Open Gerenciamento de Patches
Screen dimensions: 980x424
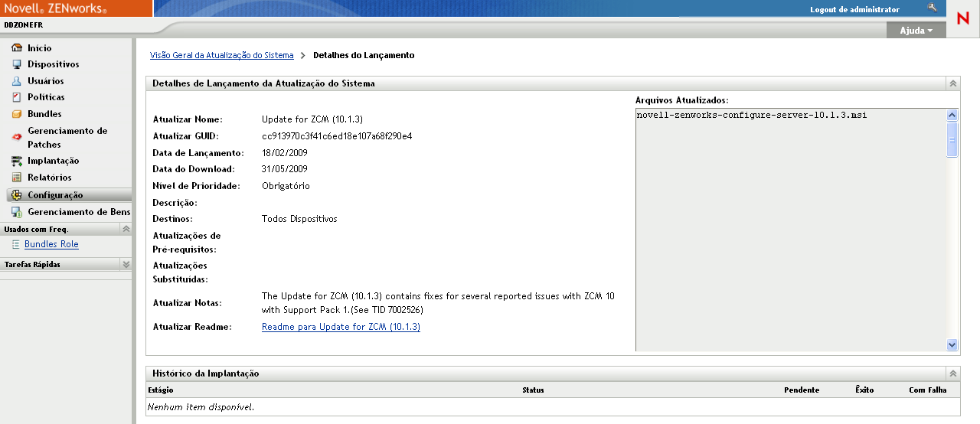(x=67, y=138)
